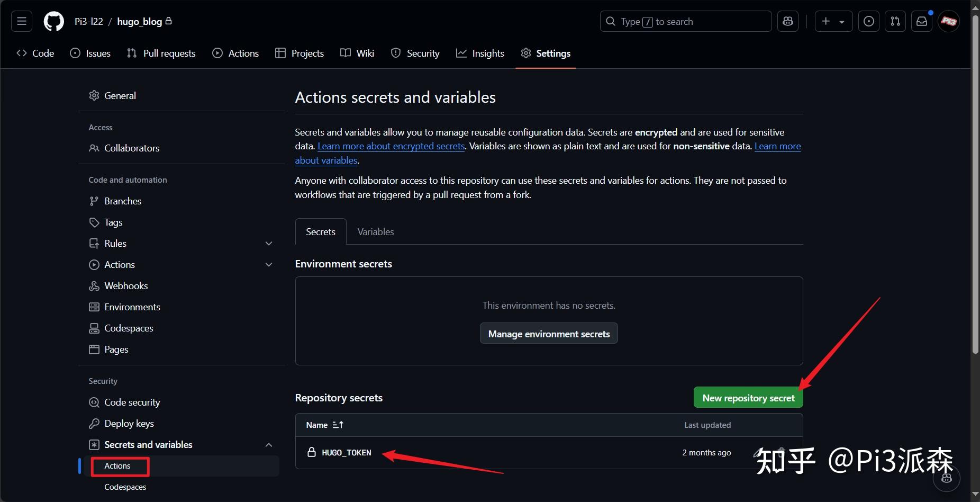
Task: Open the Insights repository tab
Action: point(480,53)
